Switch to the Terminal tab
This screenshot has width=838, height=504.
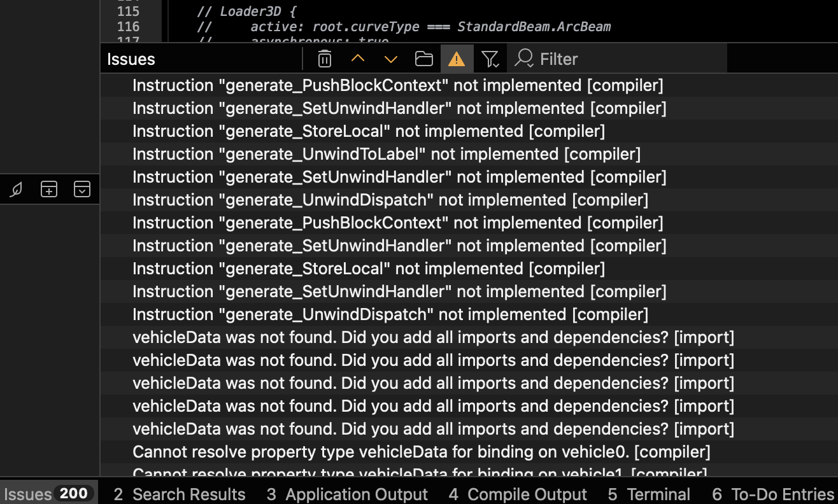coord(649,494)
